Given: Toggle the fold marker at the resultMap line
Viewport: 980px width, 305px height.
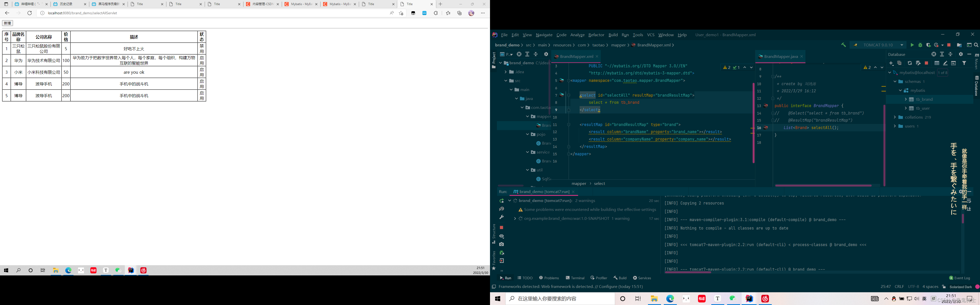Looking at the screenshot, I should [x=569, y=125].
